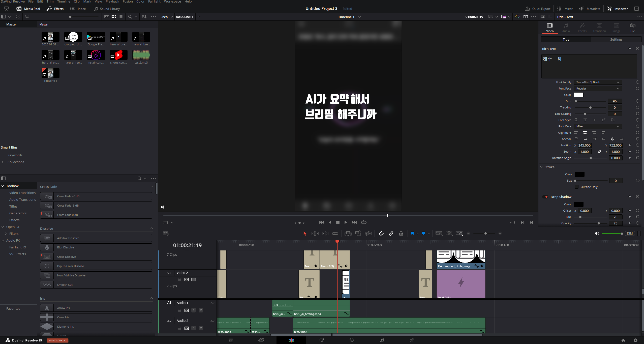The image size is (644, 344).
Task: Open the Fusion menu in menu bar
Action: click(128, 2)
